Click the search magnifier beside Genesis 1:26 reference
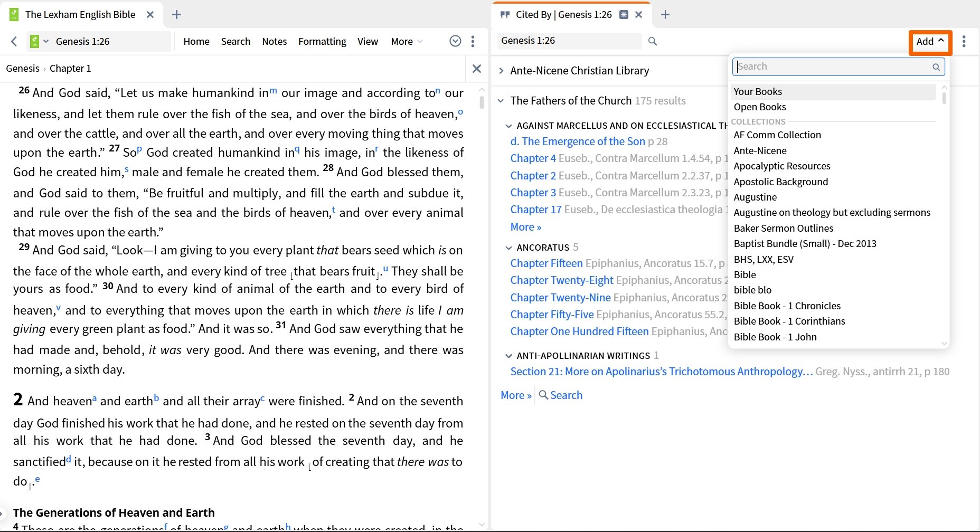The width and height of the screenshot is (980, 532). pos(653,41)
